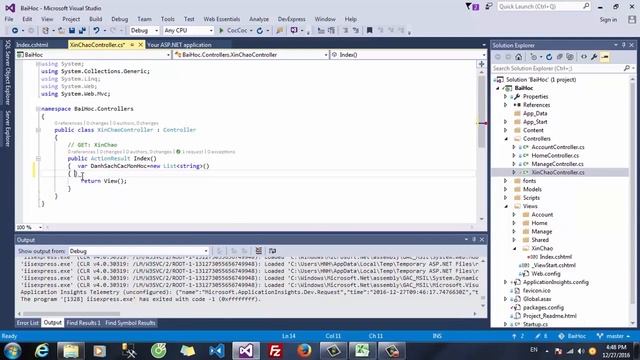Expand the Models folder node
640x360 pixels.
[x=506, y=189]
